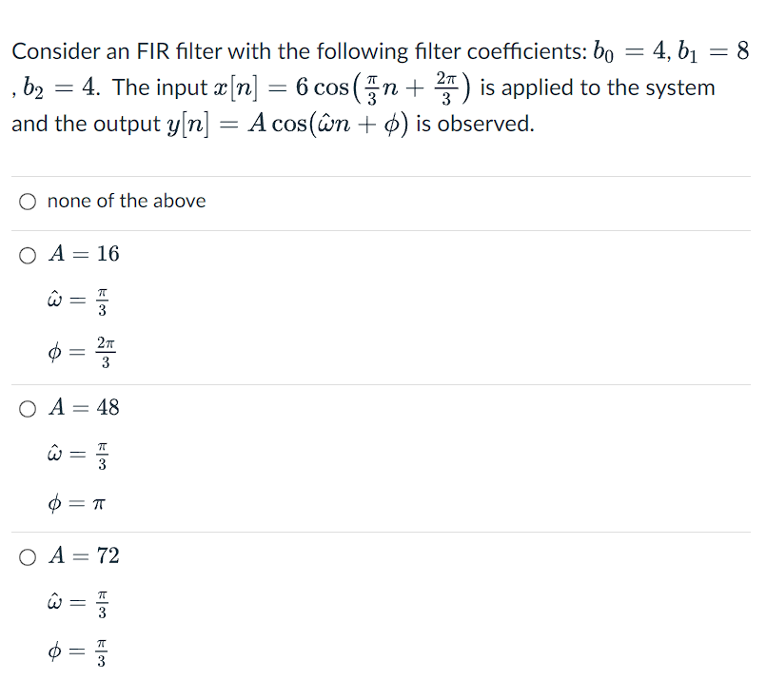This screenshot has height=700, width=766.
Task: Click the phase φ = π/3 under A = 72
Action: [76, 651]
